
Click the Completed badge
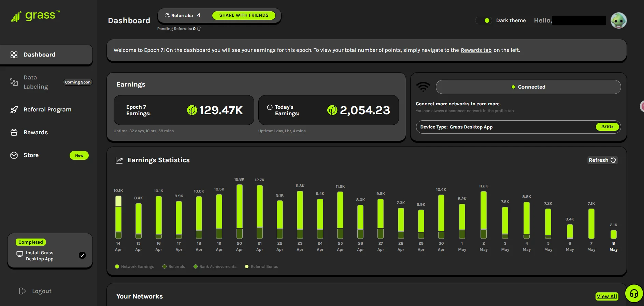point(31,242)
